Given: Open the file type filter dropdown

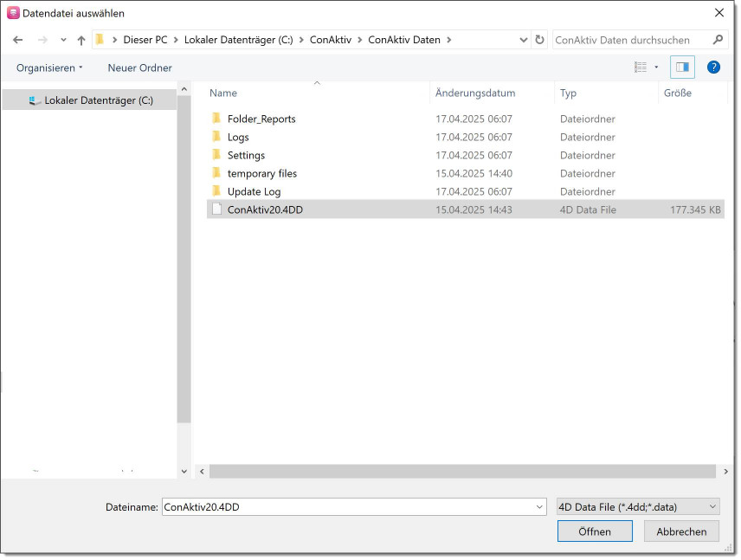Looking at the screenshot, I should coord(637,507).
